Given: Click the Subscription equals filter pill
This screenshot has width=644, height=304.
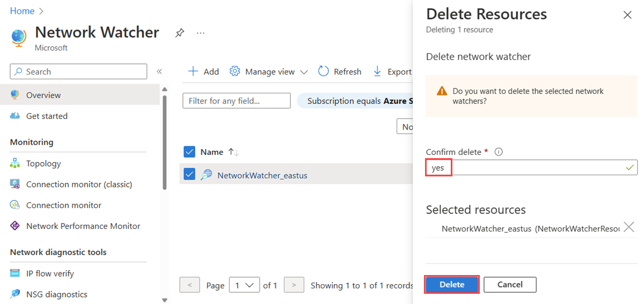Looking at the screenshot, I should coord(355,101).
